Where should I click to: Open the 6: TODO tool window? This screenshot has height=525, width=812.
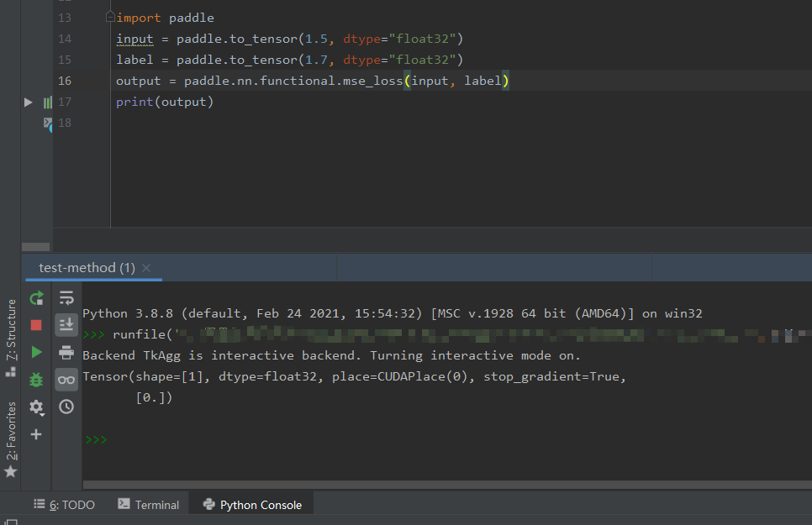click(65, 504)
